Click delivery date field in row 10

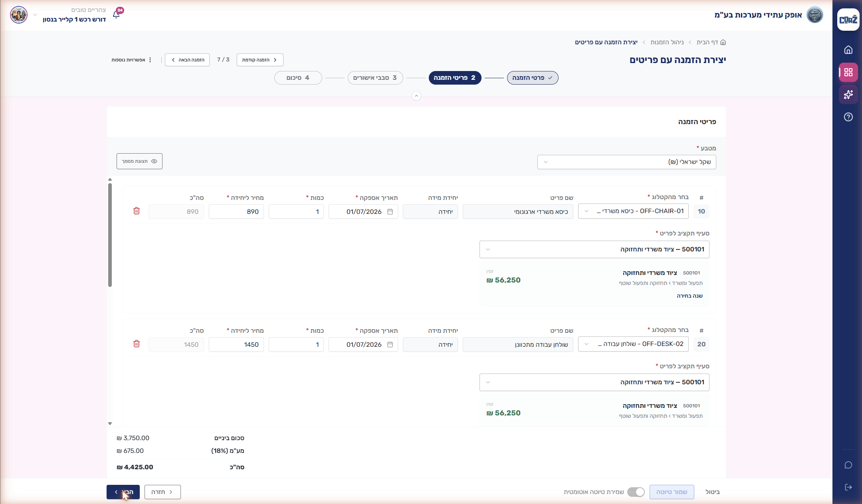pos(363,211)
